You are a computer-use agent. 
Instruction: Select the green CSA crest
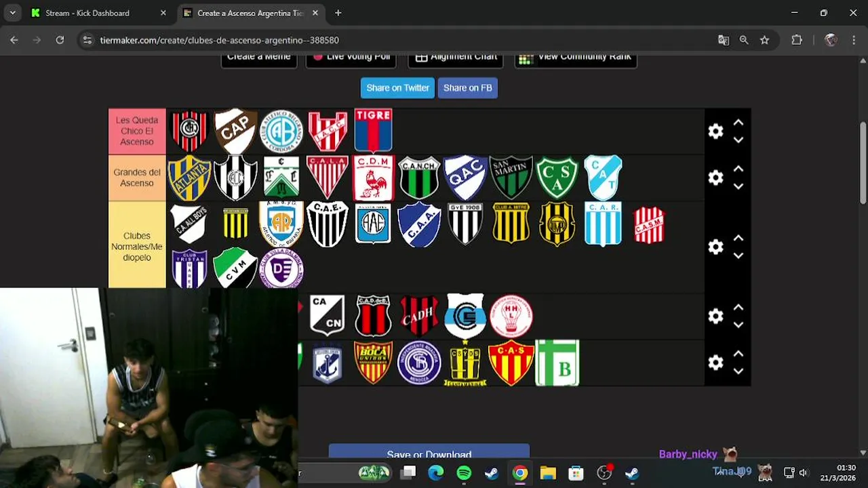pos(557,178)
